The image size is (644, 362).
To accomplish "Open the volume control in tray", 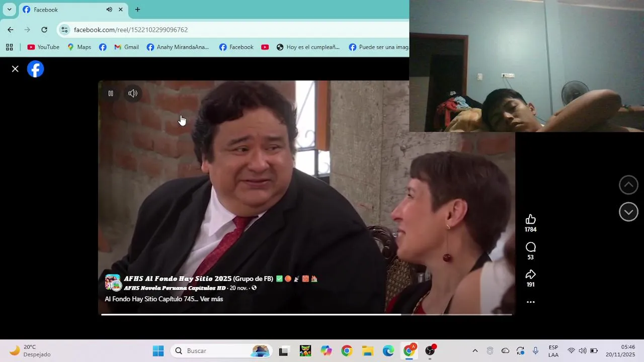I will (x=583, y=350).
